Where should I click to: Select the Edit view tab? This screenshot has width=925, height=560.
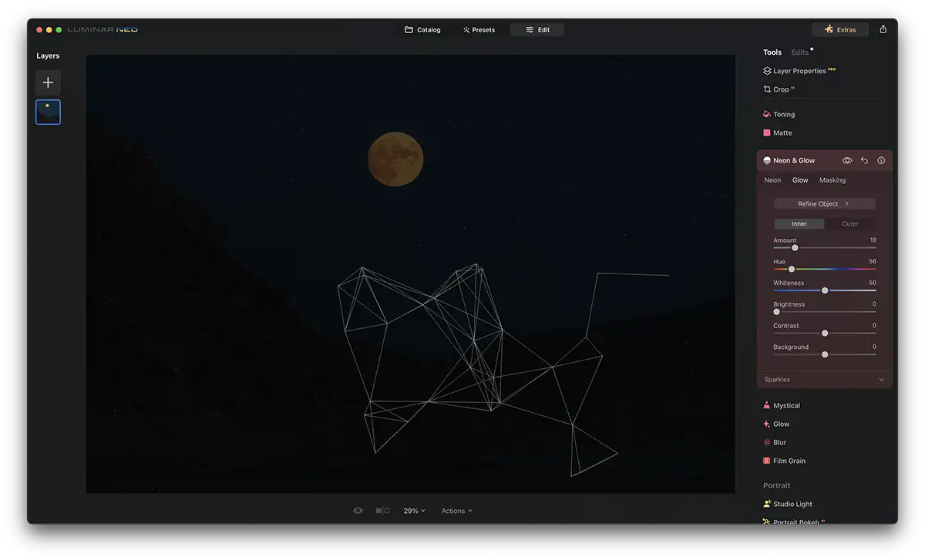537,29
